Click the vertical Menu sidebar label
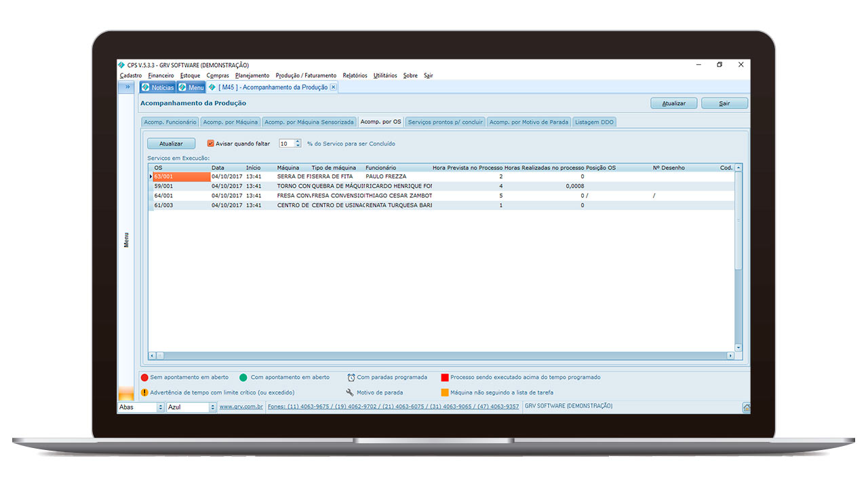868x488 pixels. tap(126, 240)
